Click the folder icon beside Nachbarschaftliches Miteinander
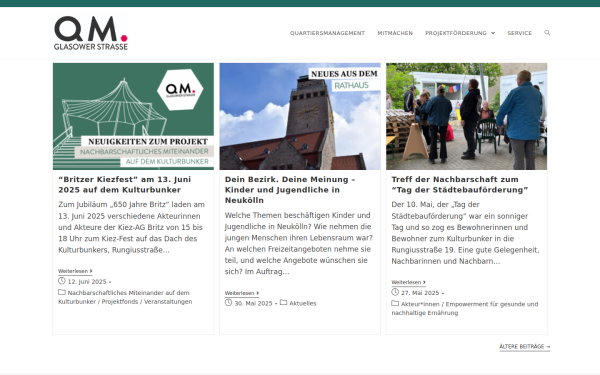600x375 pixels. (x=62, y=292)
